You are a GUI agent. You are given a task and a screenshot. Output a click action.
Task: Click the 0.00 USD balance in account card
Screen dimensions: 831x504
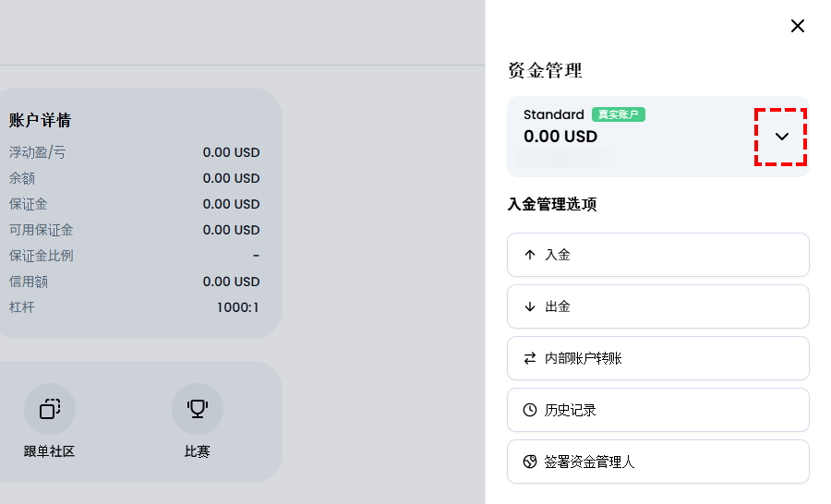560,137
